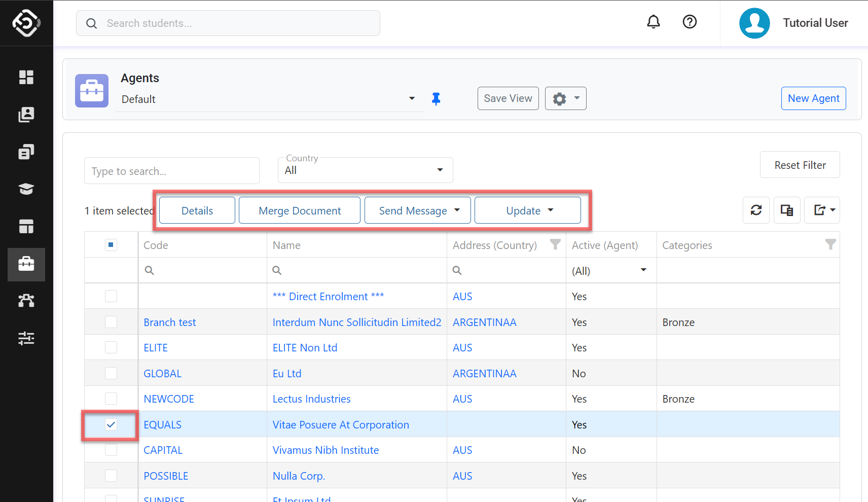Click the New Agent button

pos(814,98)
